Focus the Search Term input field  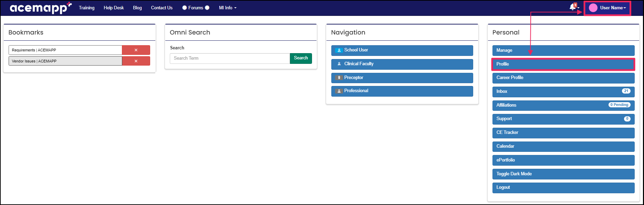coord(230,58)
